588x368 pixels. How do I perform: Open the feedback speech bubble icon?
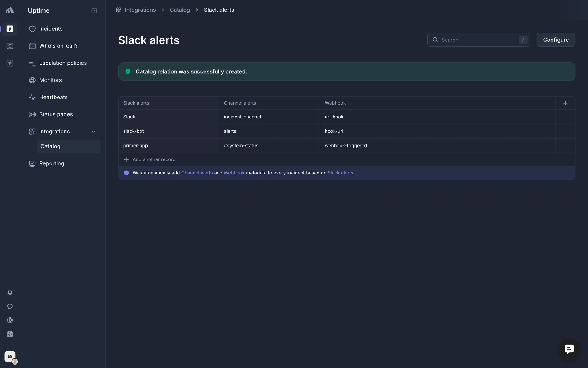[x=10, y=306]
